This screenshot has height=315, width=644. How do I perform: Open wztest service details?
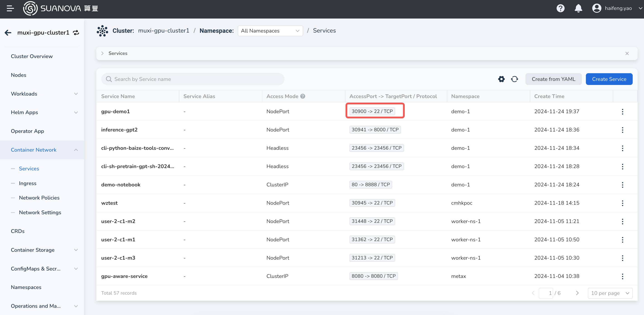point(109,203)
